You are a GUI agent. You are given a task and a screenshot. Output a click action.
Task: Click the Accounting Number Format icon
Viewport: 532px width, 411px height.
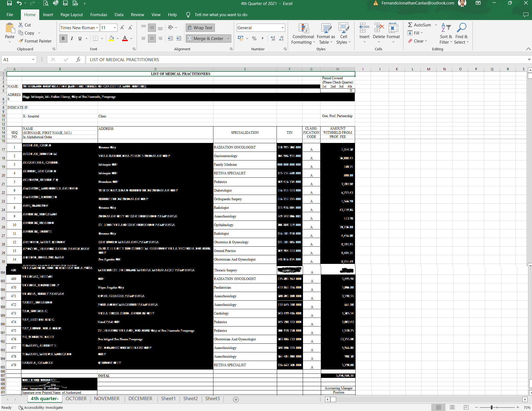click(240, 38)
